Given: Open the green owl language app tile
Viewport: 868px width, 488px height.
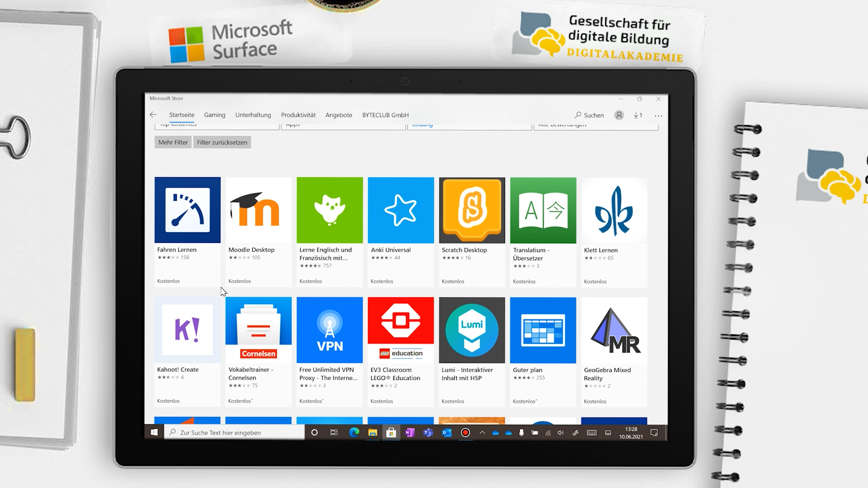Looking at the screenshot, I should pyautogui.click(x=330, y=232).
